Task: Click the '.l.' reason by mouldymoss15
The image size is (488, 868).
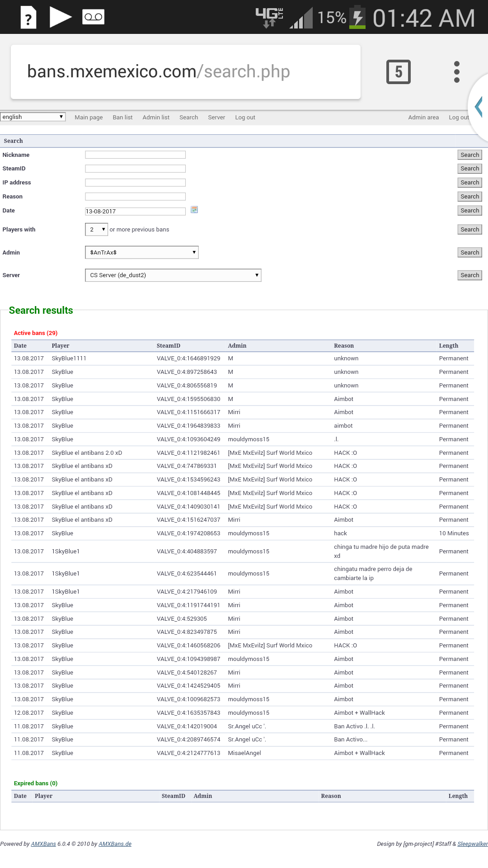Action: 336,439
